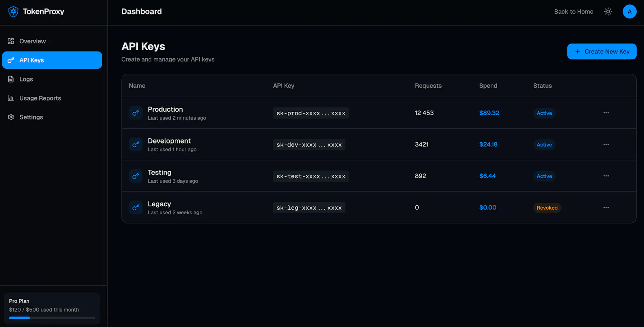644x327 pixels.
Task: Click the 12 453 requests value
Action: pyautogui.click(x=424, y=113)
